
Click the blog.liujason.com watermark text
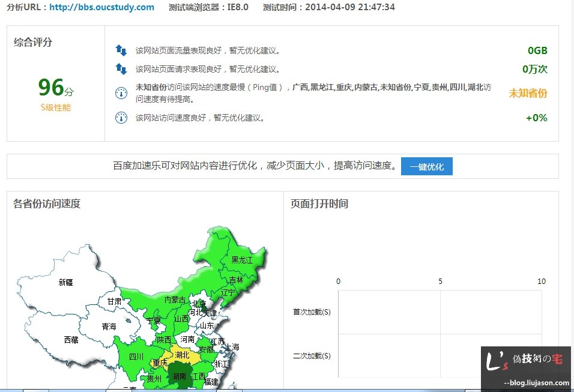point(536,382)
